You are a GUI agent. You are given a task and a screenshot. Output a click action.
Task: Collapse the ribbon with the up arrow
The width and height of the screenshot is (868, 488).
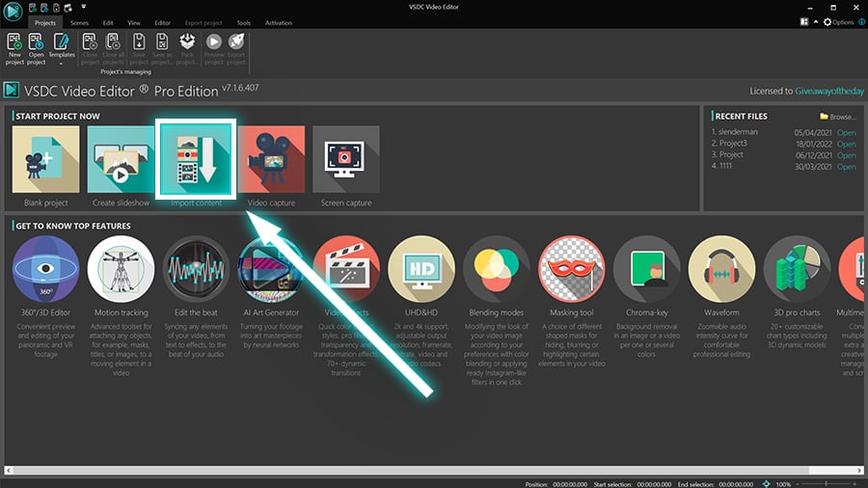[x=815, y=22]
